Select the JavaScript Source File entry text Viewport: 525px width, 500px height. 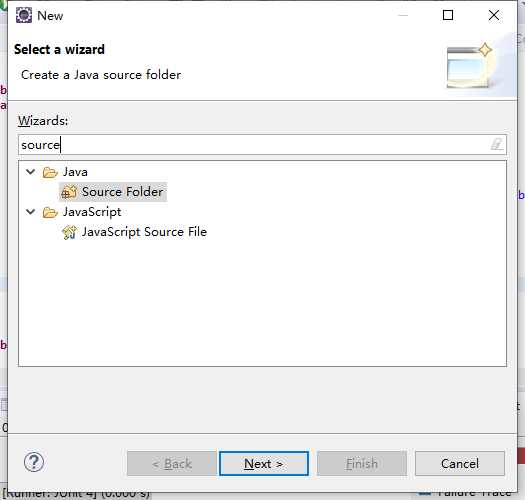pos(144,232)
